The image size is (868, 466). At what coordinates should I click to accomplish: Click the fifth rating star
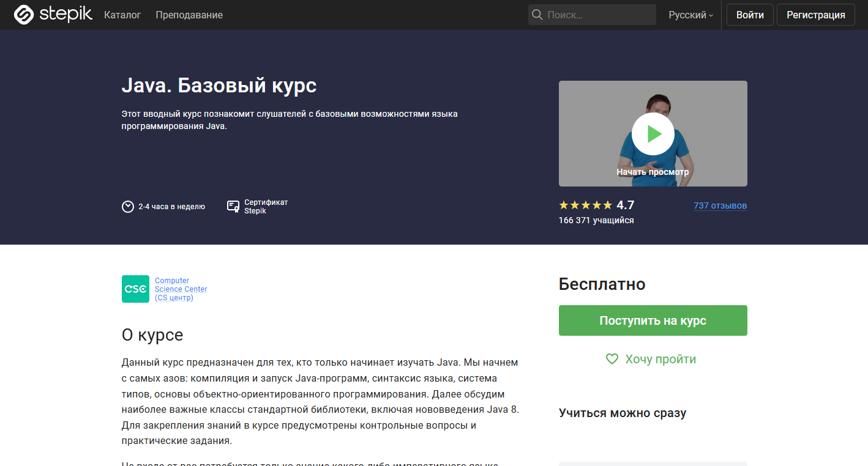(607, 205)
